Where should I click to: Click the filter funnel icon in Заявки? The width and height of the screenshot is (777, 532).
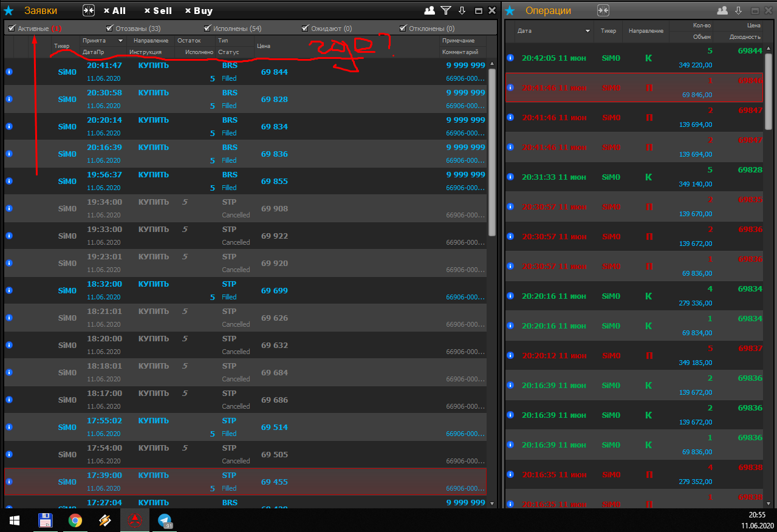pyautogui.click(x=446, y=10)
